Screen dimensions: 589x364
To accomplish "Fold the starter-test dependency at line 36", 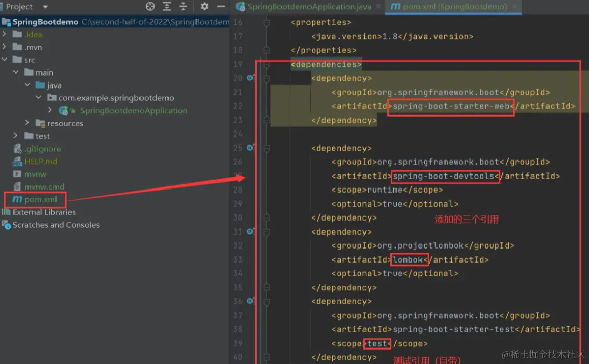I will click(267, 302).
